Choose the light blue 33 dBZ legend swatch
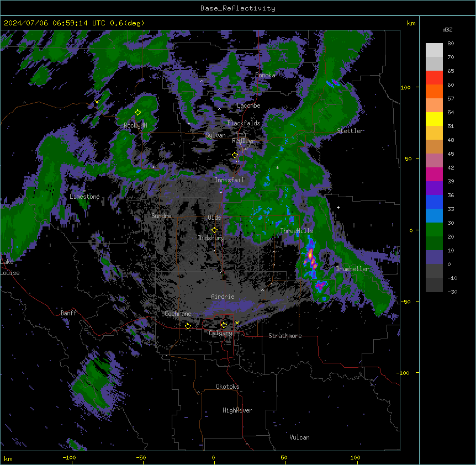 pos(434,215)
